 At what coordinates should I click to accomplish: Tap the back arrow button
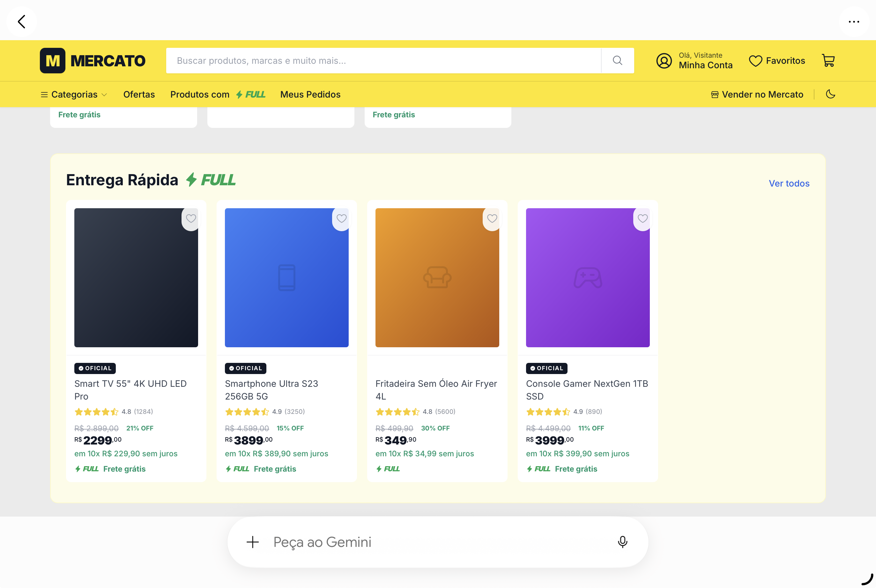point(21,21)
